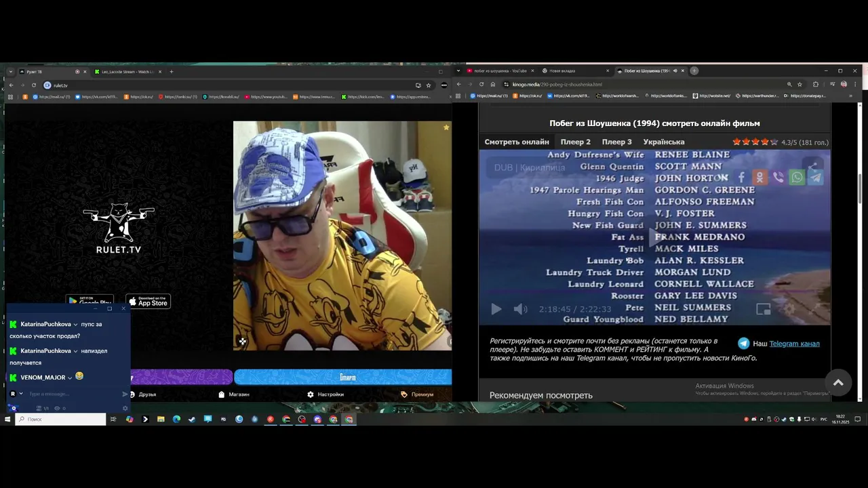Expand the KatarinaPuchkova dropdown on пупс message
The image size is (868, 488).
[75, 325]
